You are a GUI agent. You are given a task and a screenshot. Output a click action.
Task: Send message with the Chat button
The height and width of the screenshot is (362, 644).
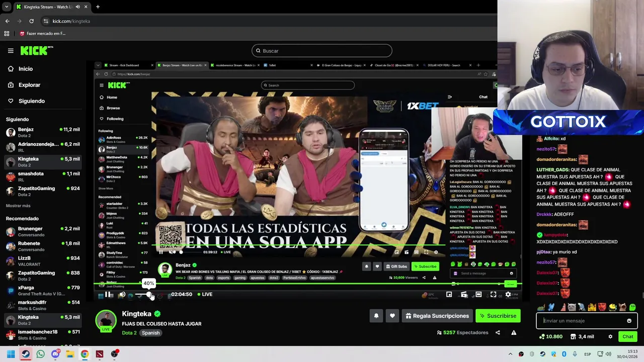tap(628, 336)
